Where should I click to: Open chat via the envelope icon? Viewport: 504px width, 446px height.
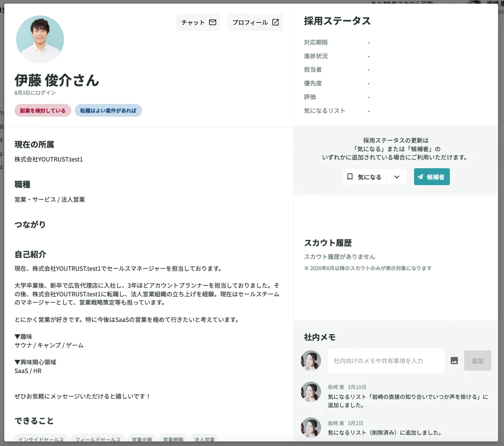(x=212, y=22)
